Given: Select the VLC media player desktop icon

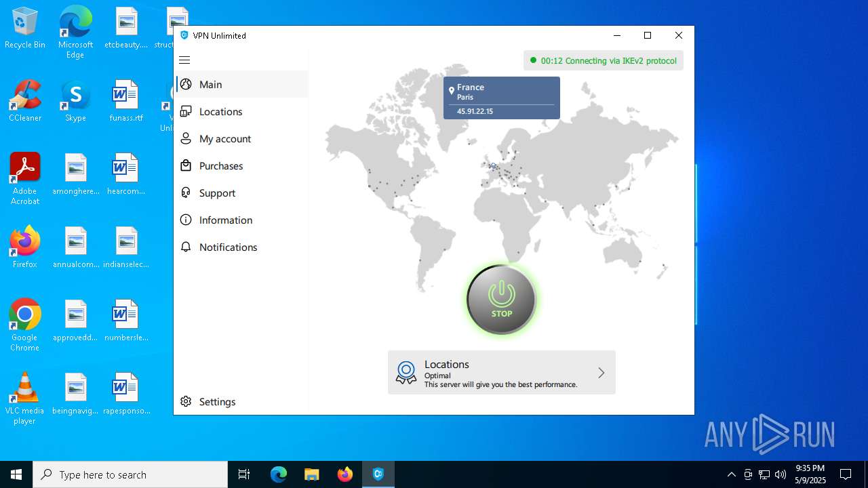Looking at the screenshot, I should pyautogui.click(x=25, y=399).
